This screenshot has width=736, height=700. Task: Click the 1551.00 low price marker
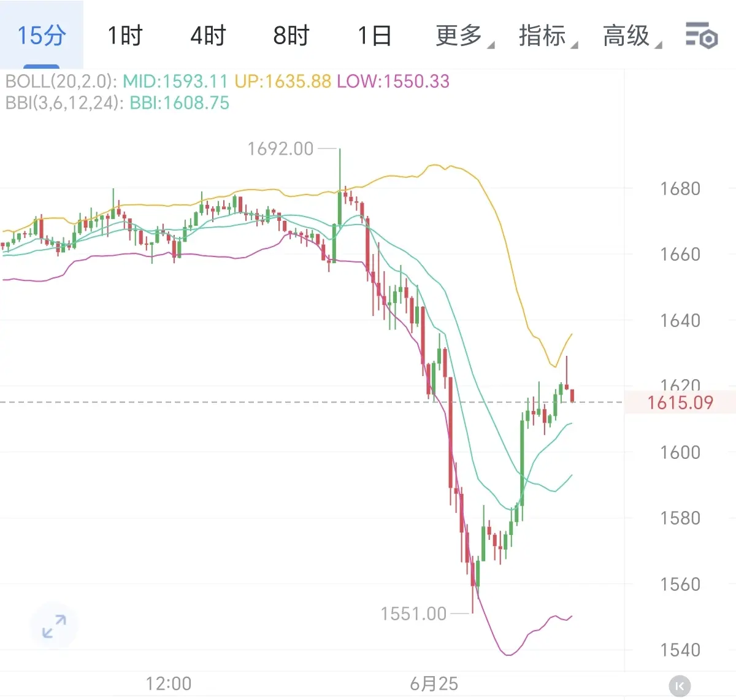(413, 613)
